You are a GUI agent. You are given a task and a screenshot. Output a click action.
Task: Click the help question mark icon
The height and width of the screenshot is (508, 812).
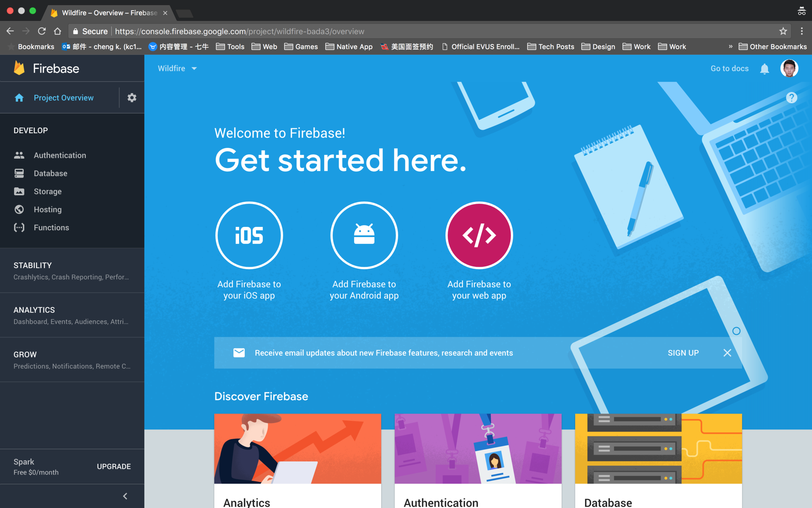(791, 98)
